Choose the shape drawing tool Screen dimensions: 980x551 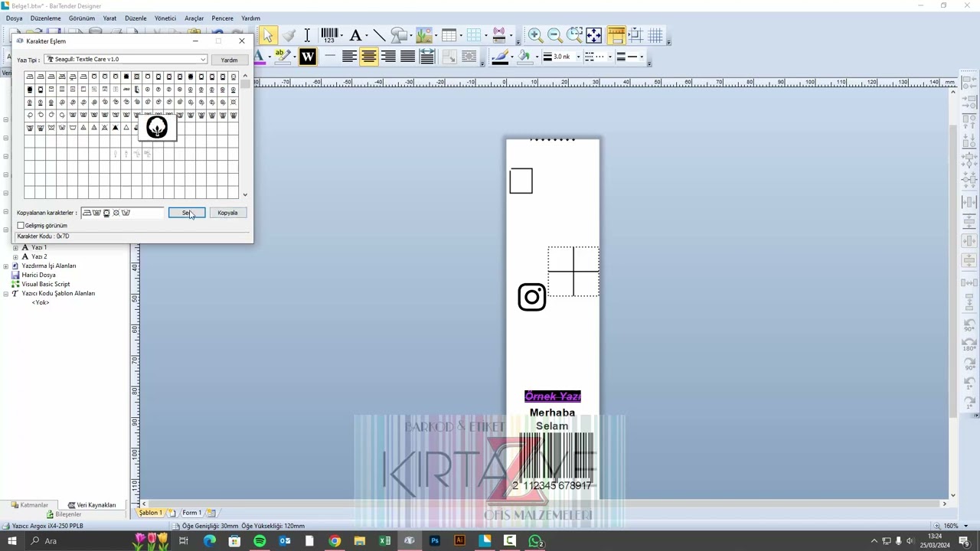pos(398,35)
